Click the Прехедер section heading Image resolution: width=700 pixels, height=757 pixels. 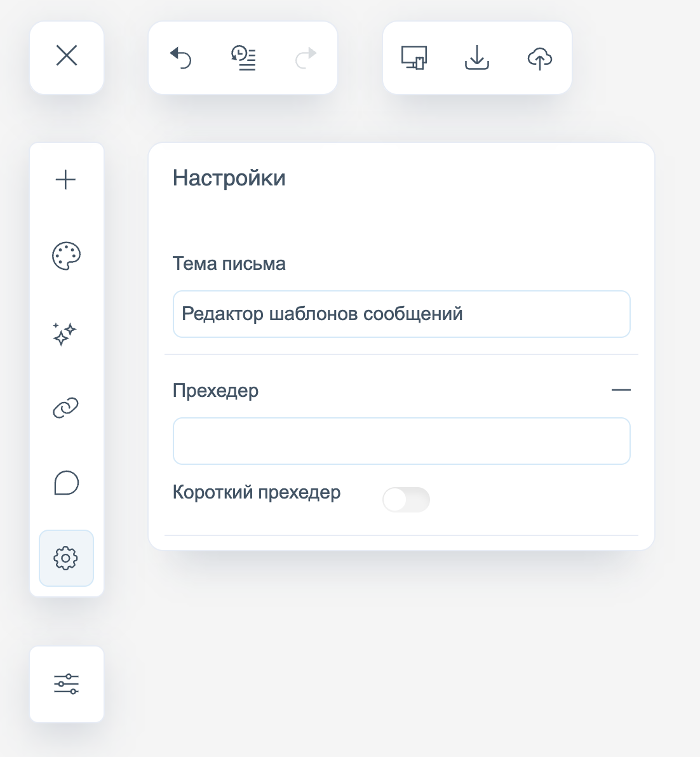216,391
